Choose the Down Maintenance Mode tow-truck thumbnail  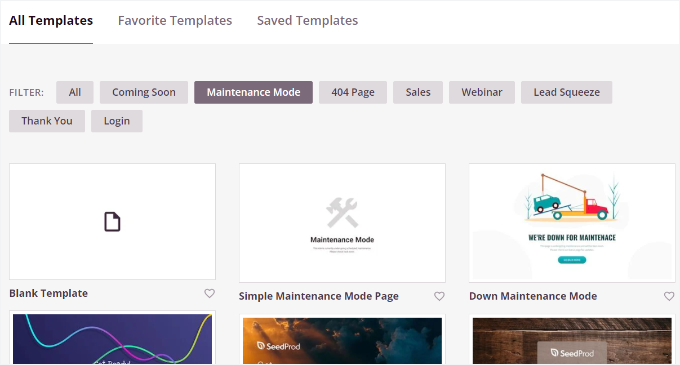click(572, 223)
